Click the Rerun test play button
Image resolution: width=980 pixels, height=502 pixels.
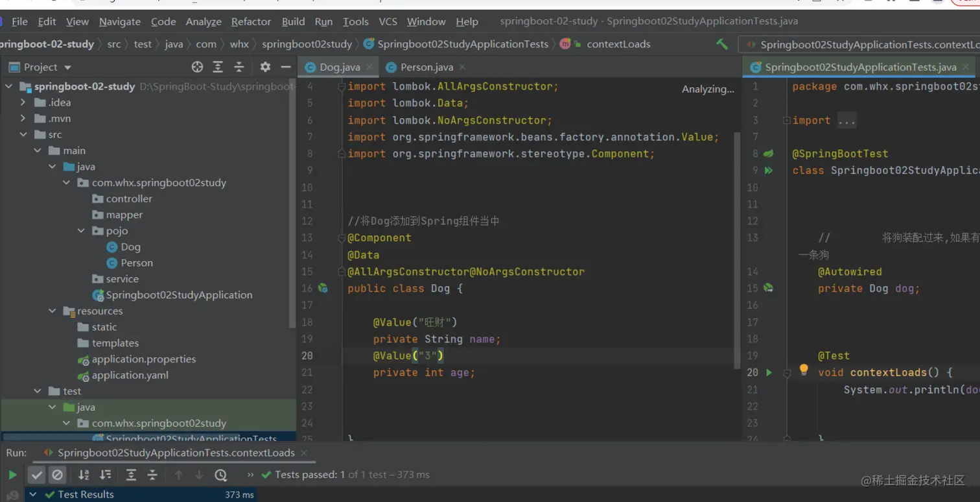coord(12,475)
